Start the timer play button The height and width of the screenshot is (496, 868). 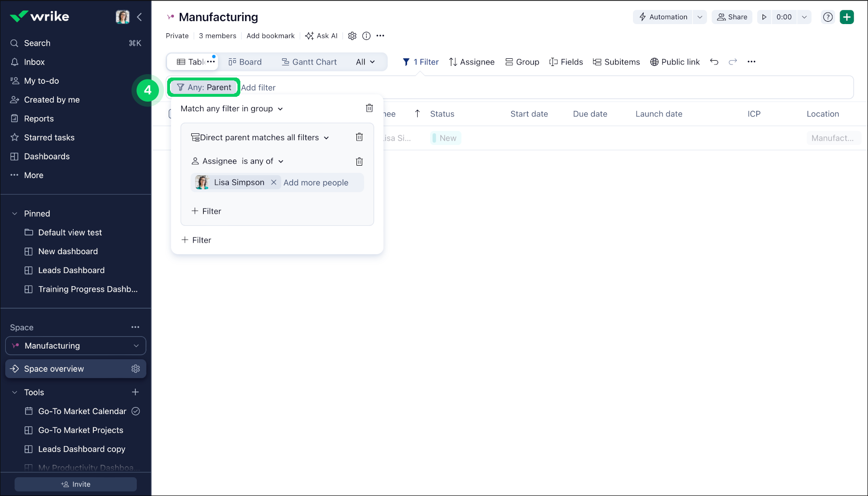tap(764, 17)
